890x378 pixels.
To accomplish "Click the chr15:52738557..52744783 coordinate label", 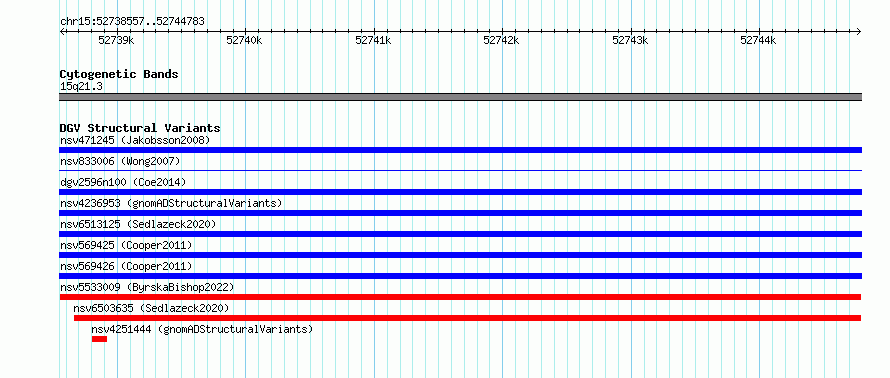I will (x=132, y=22).
